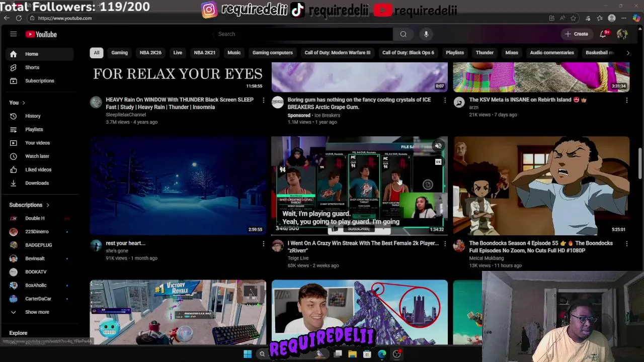The image size is (644, 362).
Task: Click the browser address bar URL
Action: pos(64,18)
